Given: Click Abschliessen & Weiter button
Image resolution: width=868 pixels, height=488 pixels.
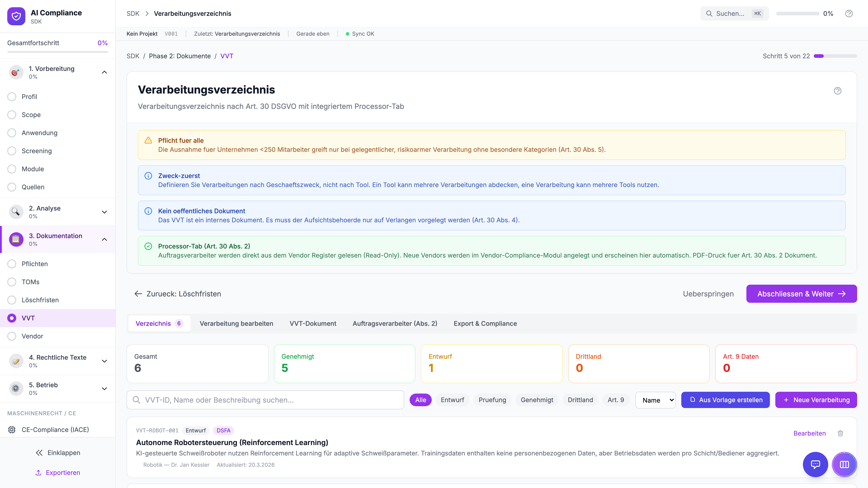Looking at the screenshot, I should pyautogui.click(x=801, y=294).
